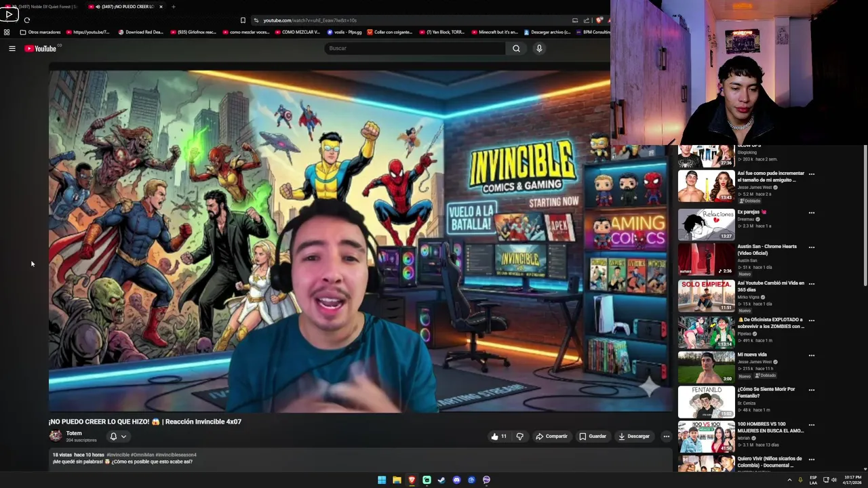This screenshot has width=868, height=488.
Task: Open 'De Oficinista EXPLOTADO' video title
Action: [x=771, y=323]
